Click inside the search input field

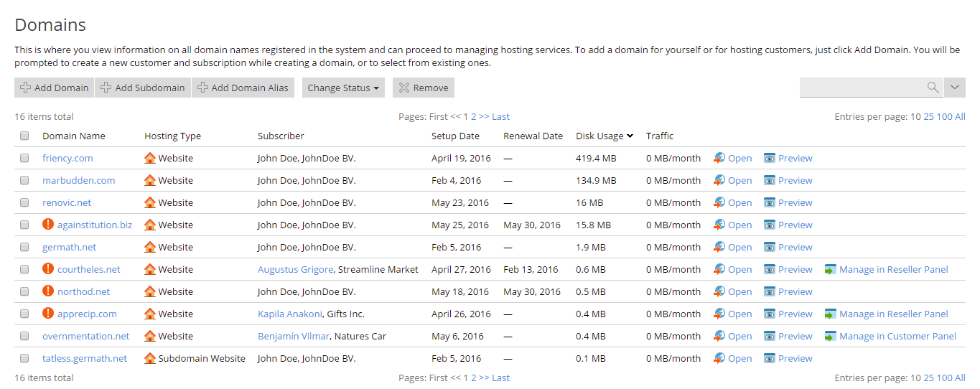862,88
